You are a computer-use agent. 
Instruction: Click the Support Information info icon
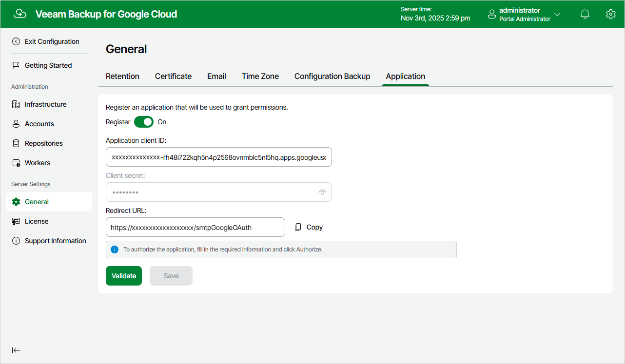(x=16, y=241)
